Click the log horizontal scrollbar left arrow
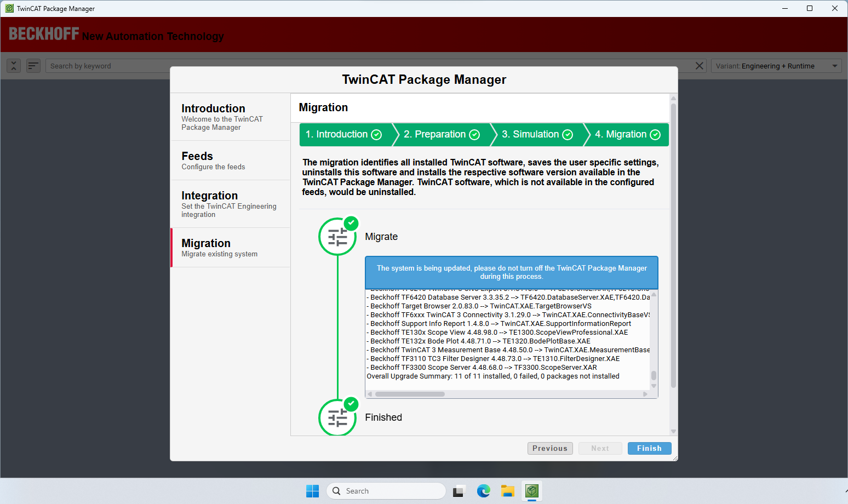 tap(370, 394)
